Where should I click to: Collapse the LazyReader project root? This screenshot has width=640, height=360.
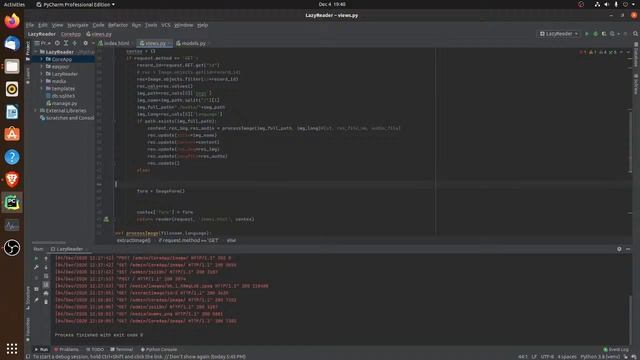[36, 52]
